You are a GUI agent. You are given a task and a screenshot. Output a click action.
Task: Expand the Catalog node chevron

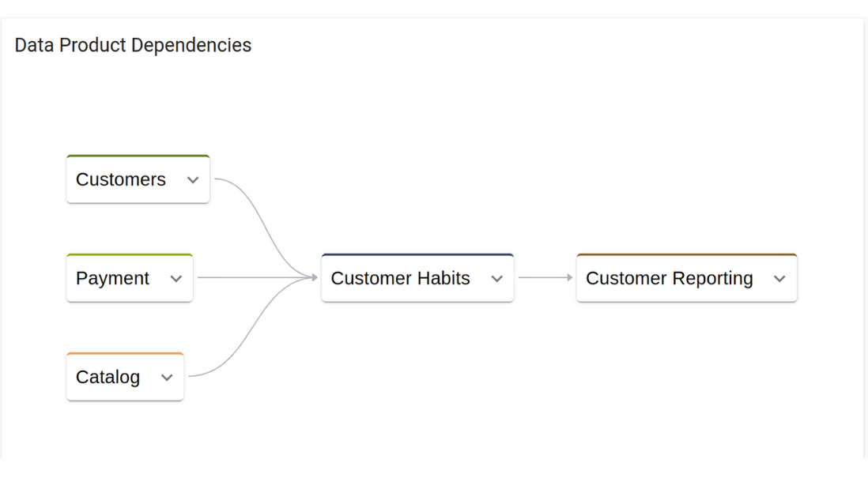coord(167,378)
